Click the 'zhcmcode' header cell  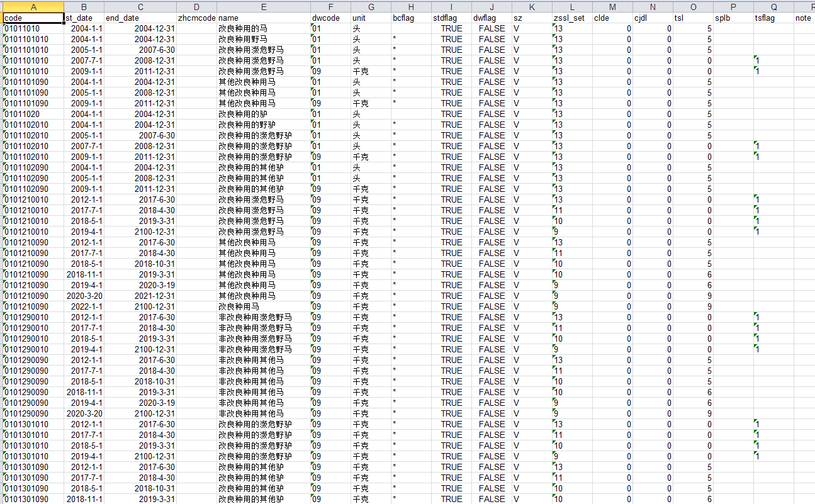click(x=196, y=18)
